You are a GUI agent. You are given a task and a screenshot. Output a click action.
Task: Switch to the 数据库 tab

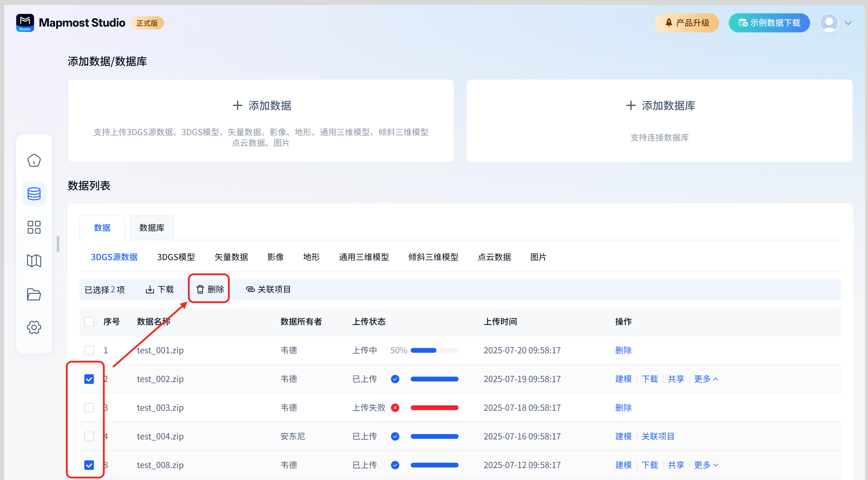click(152, 228)
